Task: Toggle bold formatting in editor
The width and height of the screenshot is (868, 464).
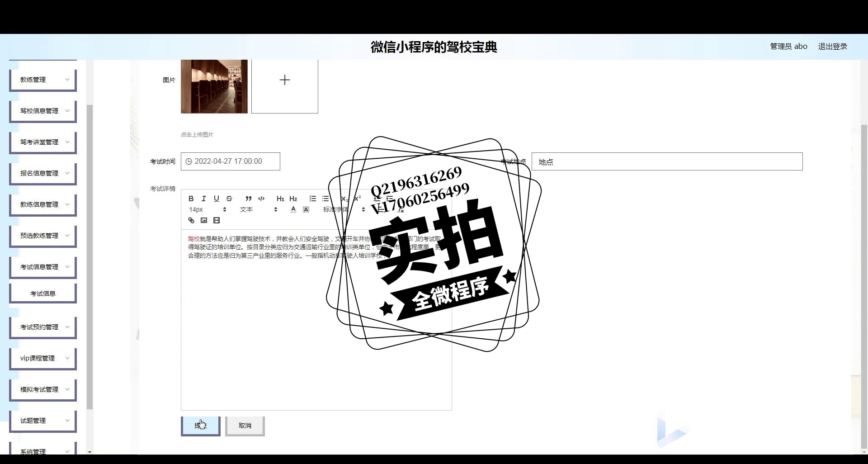Action: click(x=191, y=199)
